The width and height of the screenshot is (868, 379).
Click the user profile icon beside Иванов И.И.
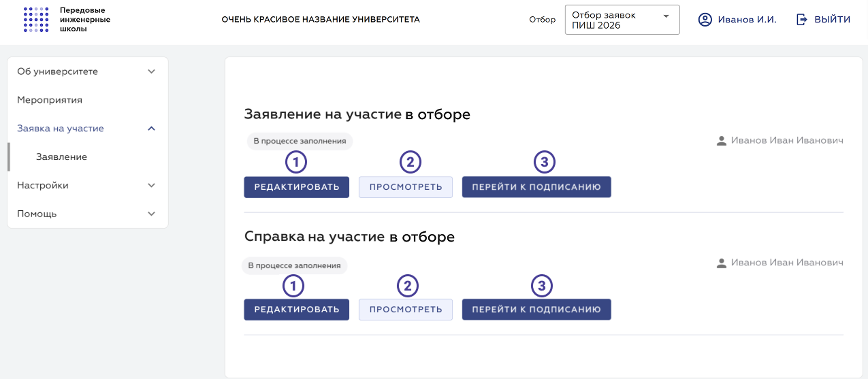click(705, 20)
